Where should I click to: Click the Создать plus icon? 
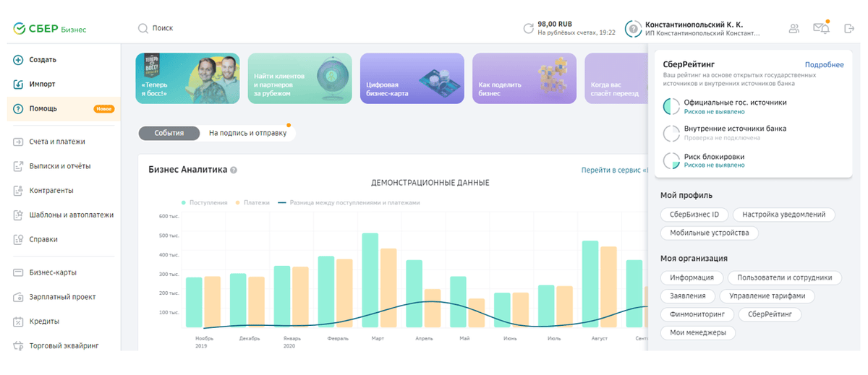click(18, 60)
